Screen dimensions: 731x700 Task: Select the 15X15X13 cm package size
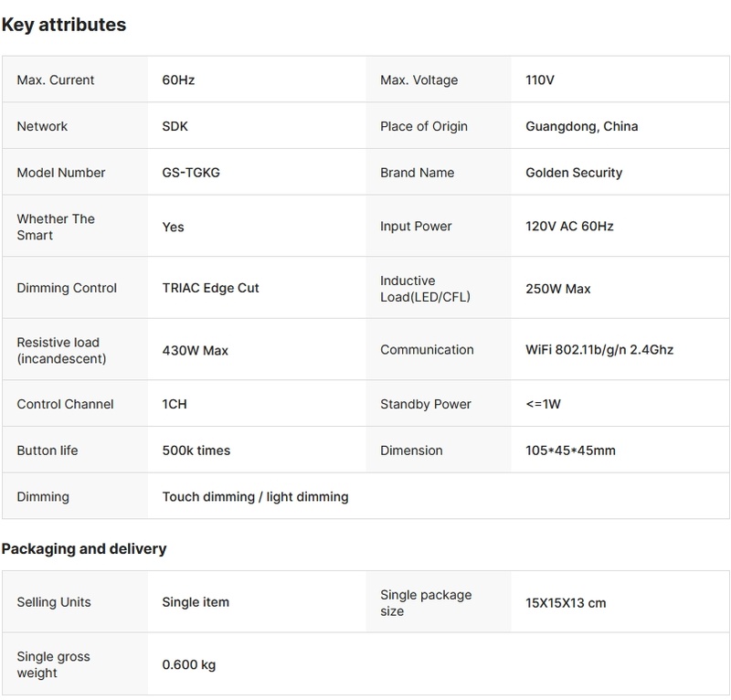click(566, 603)
